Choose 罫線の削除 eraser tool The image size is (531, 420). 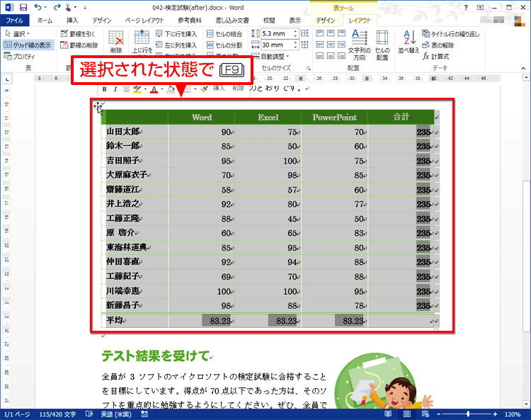click(79, 45)
